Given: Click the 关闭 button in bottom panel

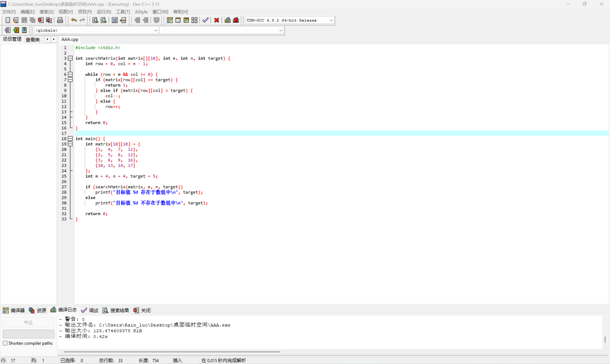Looking at the screenshot, I should tap(142, 310).
